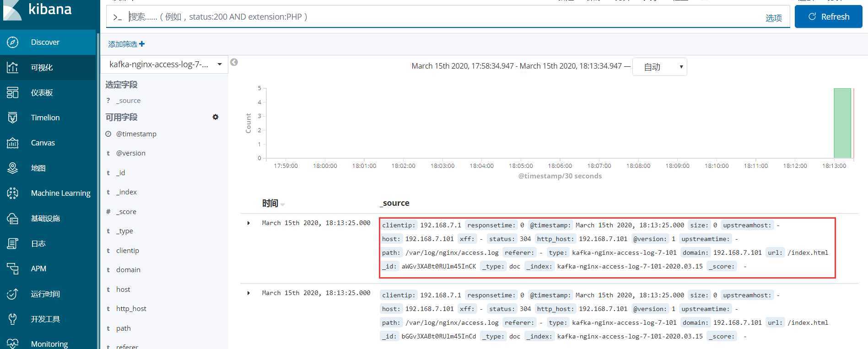Open the Timelion icon
This screenshot has width=868, height=349.
pyautogui.click(x=13, y=118)
